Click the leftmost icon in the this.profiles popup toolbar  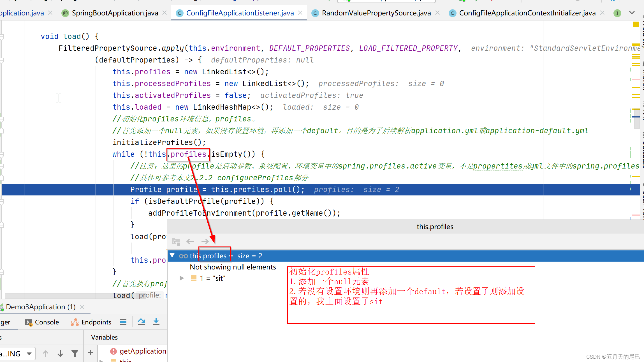(x=176, y=241)
